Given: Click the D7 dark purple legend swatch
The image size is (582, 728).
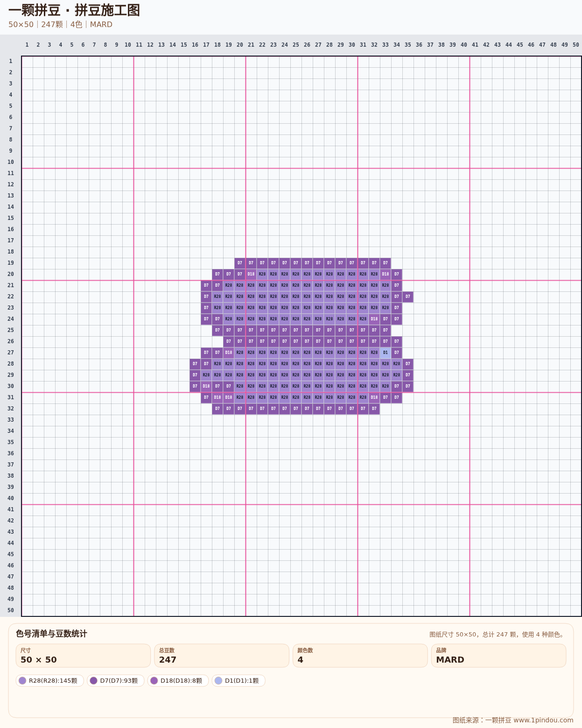Looking at the screenshot, I should (93, 681).
